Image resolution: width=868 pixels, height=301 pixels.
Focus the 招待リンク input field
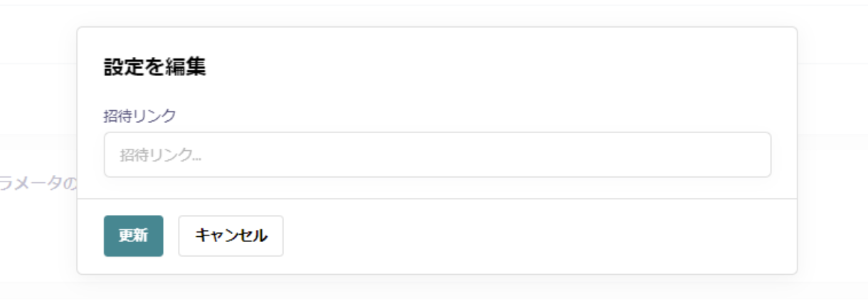click(438, 154)
